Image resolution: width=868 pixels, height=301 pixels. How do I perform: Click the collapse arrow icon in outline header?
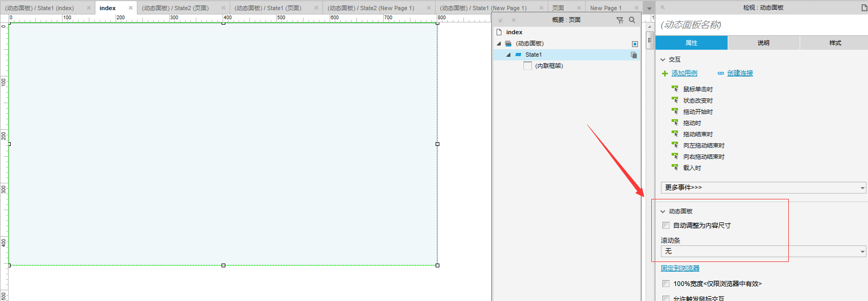501,20
